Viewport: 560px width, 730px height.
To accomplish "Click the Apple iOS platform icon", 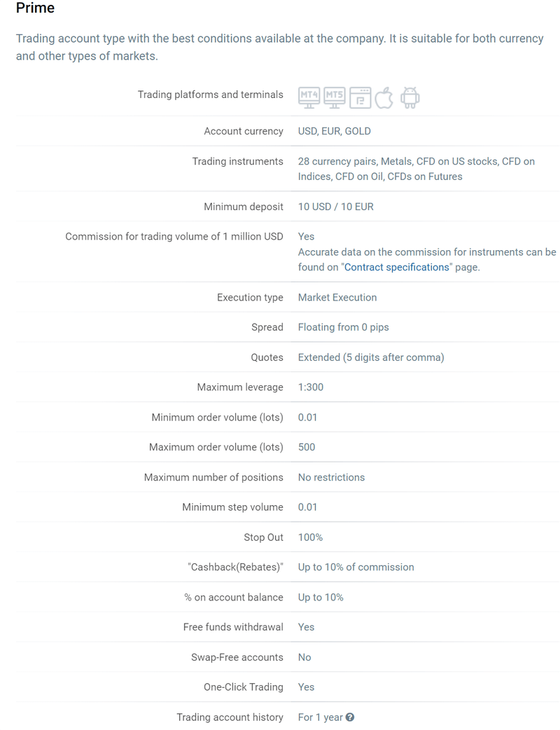I will pyautogui.click(x=384, y=97).
